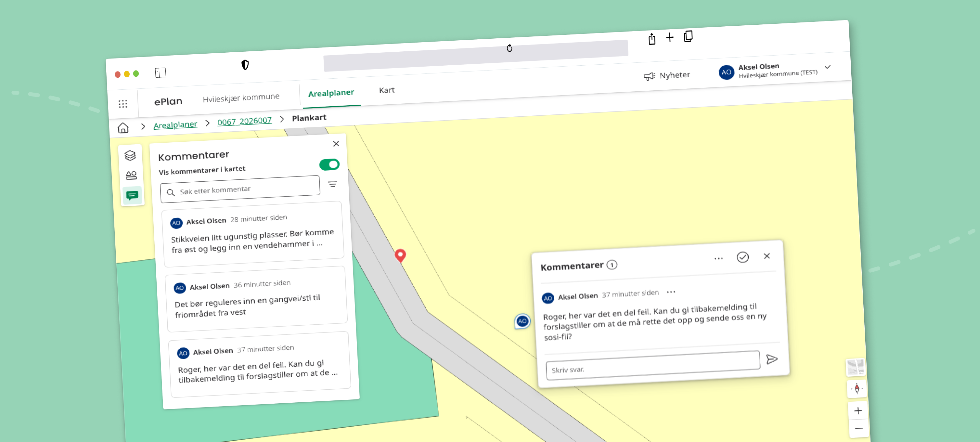The image size is (980, 442).
Task: Mark comment thread as resolved checkmark
Action: (742, 257)
